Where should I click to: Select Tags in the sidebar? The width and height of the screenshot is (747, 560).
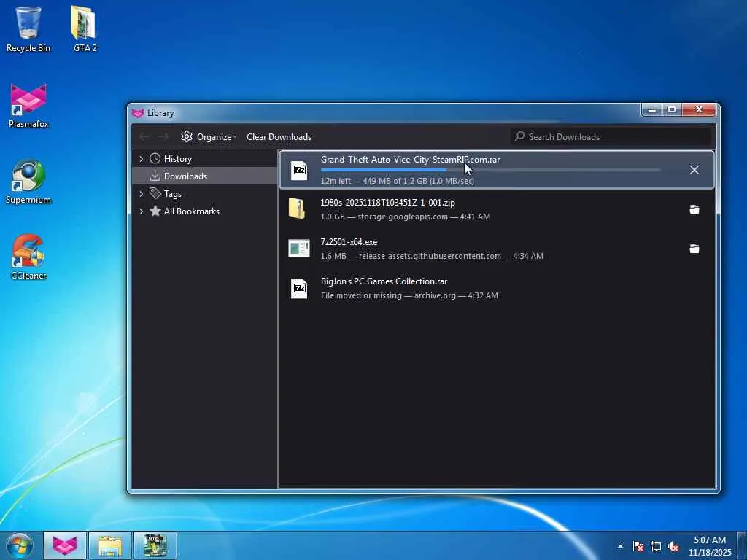205,193
